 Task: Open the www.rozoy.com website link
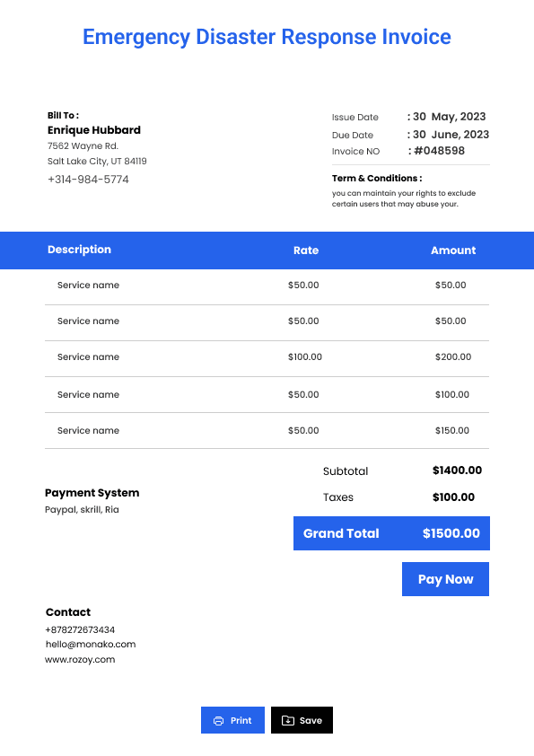click(x=80, y=660)
